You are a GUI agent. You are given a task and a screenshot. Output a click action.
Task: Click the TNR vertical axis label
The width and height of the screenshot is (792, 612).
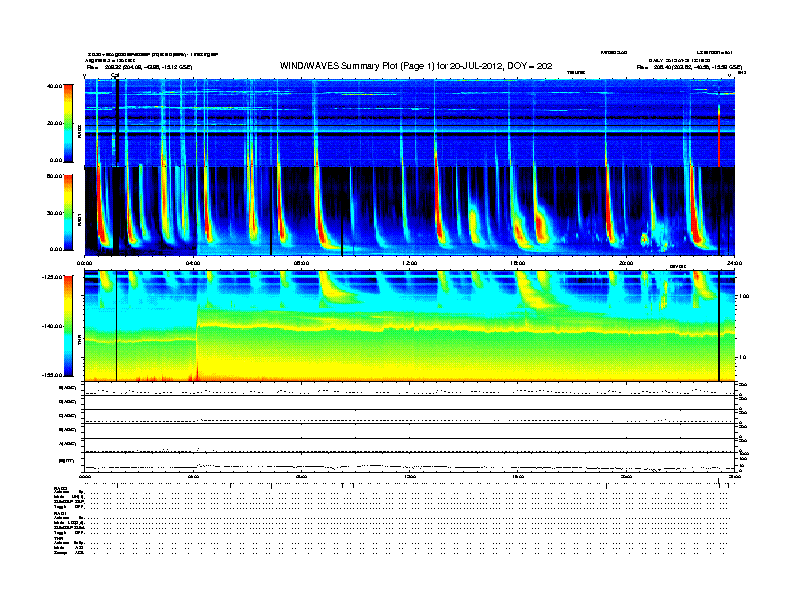tap(79, 342)
